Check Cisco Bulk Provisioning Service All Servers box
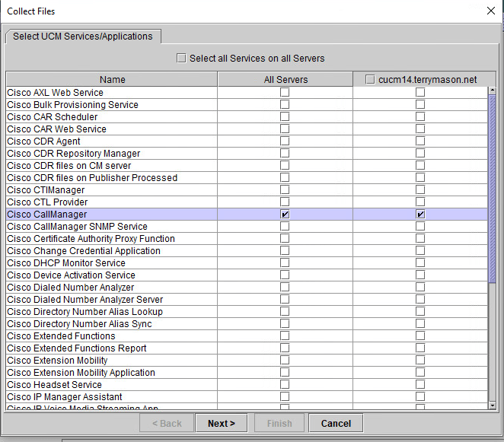The image size is (504, 442). [285, 105]
